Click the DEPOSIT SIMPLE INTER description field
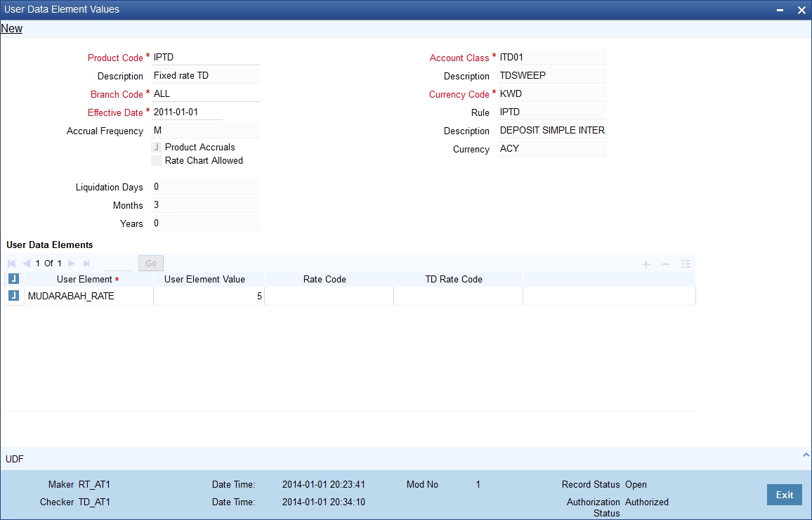 coord(552,131)
